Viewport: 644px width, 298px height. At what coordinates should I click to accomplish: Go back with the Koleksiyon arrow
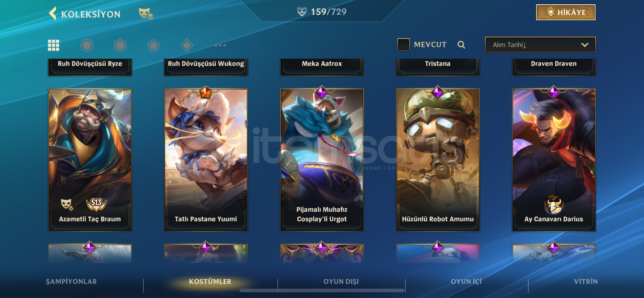tap(53, 14)
